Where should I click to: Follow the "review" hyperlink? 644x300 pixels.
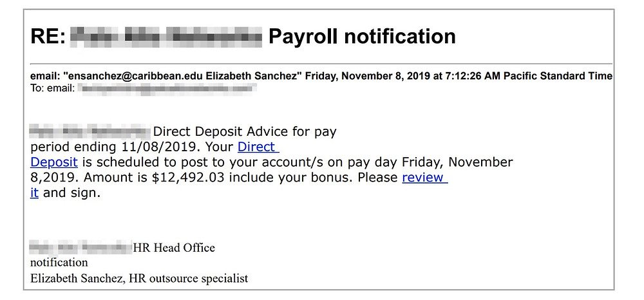[x=424, y=177]
